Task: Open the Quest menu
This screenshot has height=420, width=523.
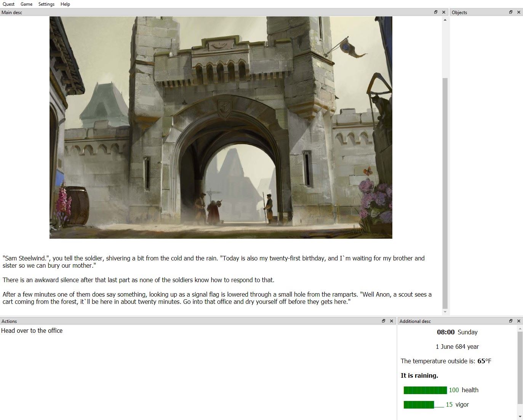Action: pyautogui.click(x=8, y=4)
